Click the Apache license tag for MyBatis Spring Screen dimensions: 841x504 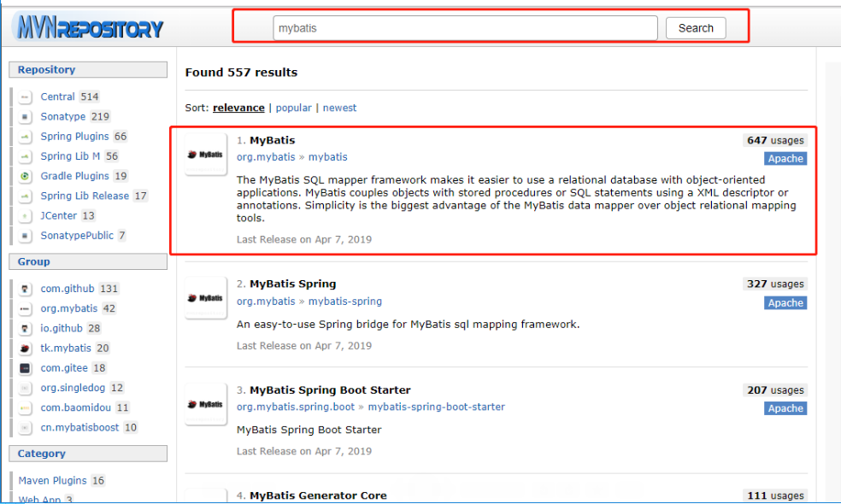[785, 303]
